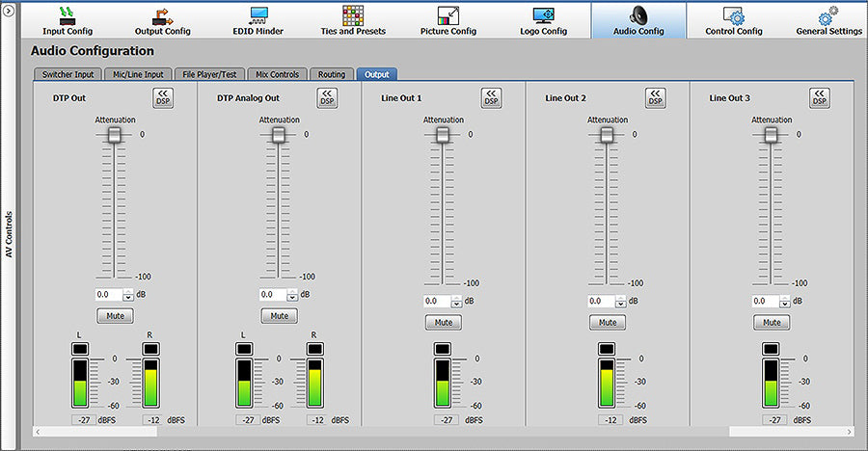Switch to Mix Controls tab
The image size is (868, 451).
click(x=277, y=74)
